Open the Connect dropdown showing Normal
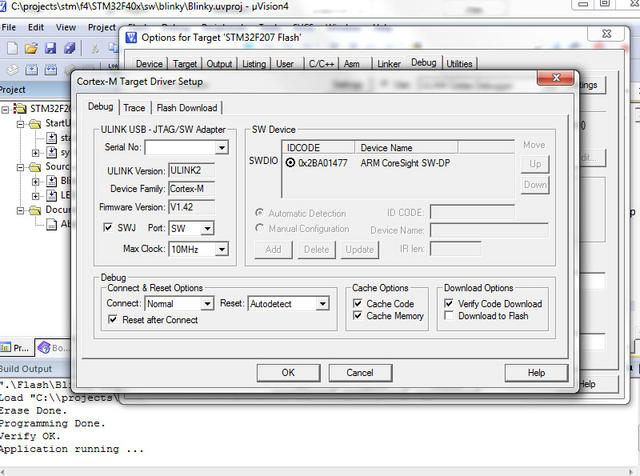Screen dimensions: 640x476 [x=207, y=303]
